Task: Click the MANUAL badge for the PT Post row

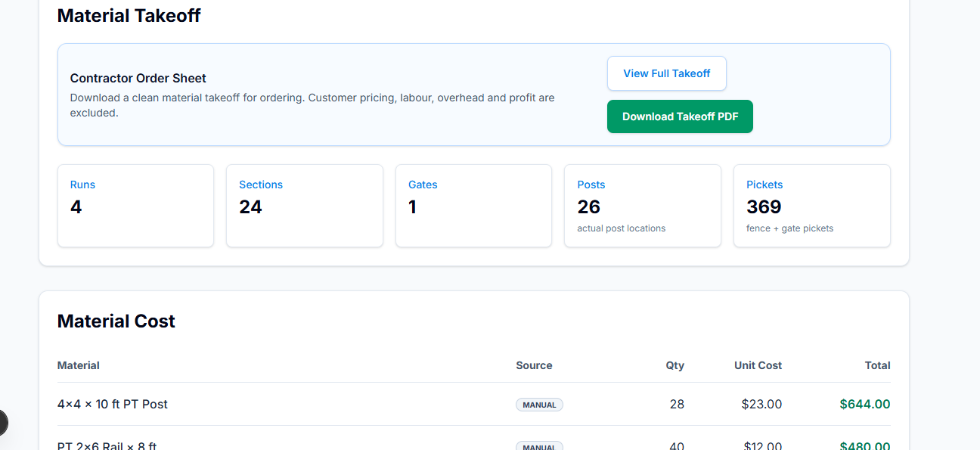Action: [539, 405]
